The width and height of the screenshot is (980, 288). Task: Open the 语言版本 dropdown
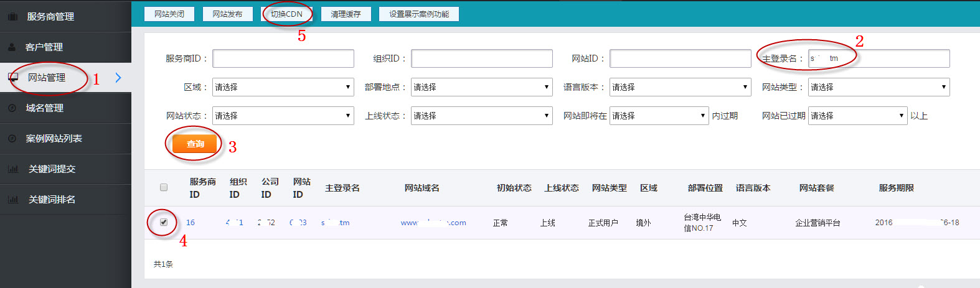click(x=679, y=87)
